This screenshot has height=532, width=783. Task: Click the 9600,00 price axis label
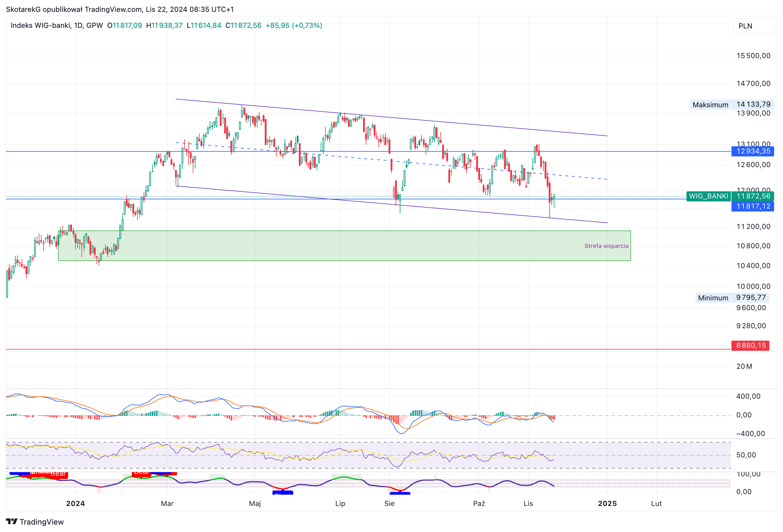[x=751, y=308]
